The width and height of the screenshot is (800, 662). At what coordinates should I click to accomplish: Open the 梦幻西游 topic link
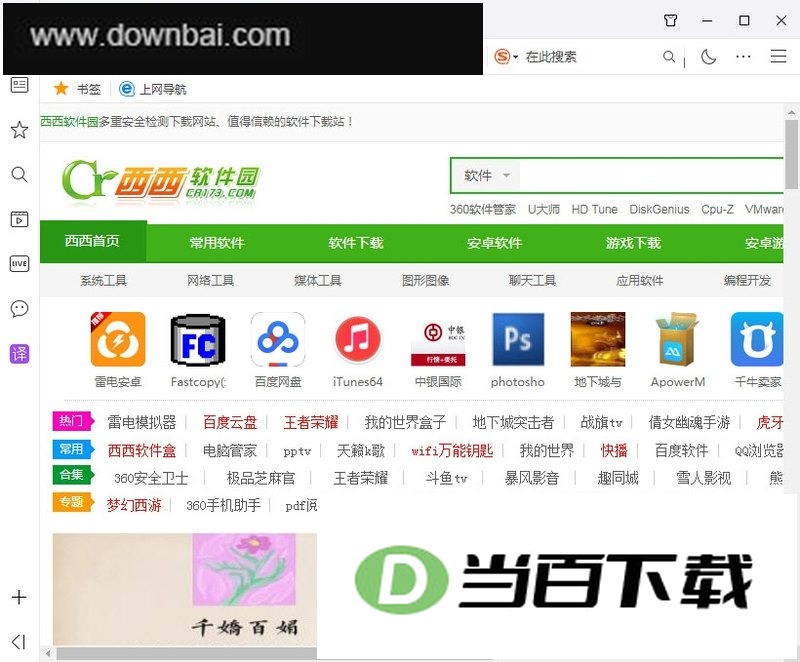[134, 505]
